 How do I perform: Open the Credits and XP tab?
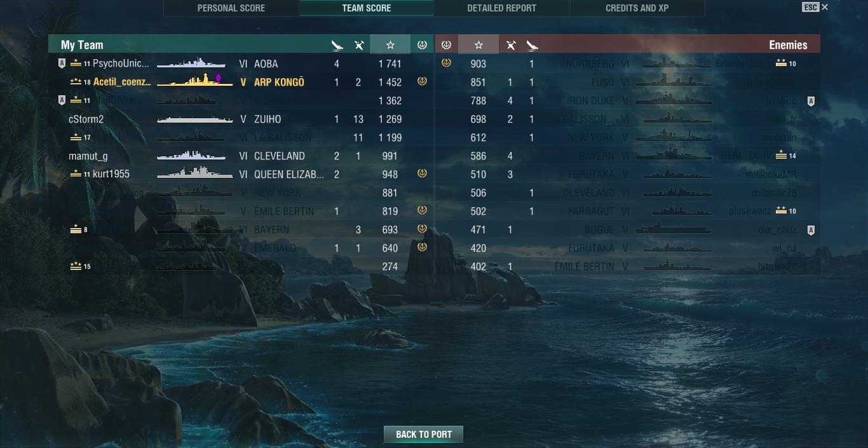[x=637, y=8]
